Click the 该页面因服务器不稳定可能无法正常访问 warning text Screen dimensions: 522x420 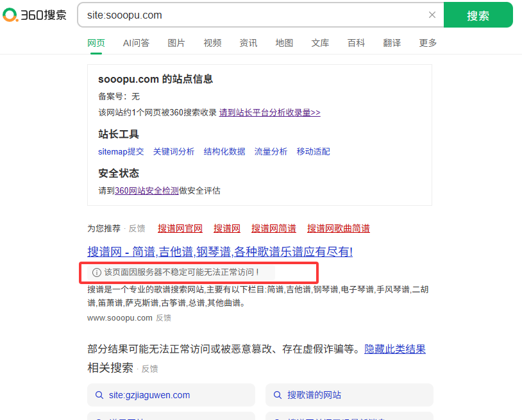click(x=181, y=273)
